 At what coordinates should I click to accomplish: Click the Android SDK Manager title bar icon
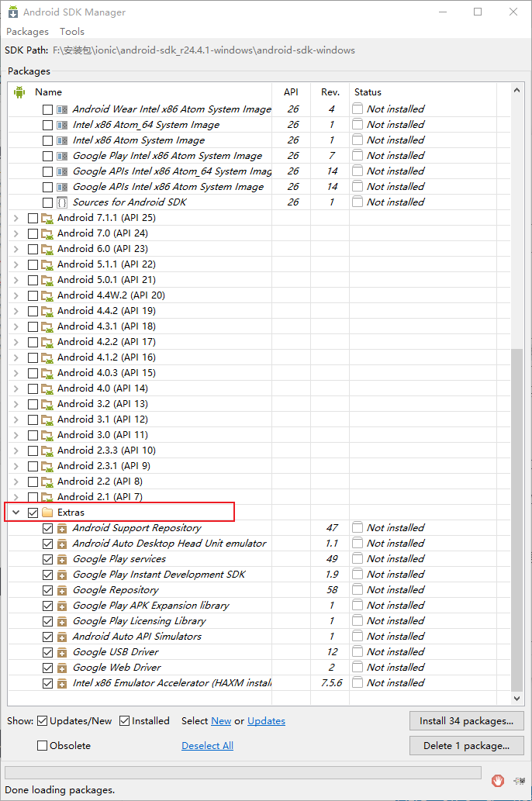[12, 12]
